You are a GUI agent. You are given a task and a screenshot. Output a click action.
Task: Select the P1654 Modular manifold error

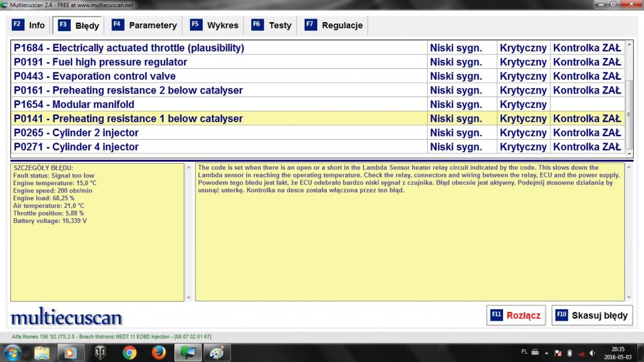pos(74,104)
